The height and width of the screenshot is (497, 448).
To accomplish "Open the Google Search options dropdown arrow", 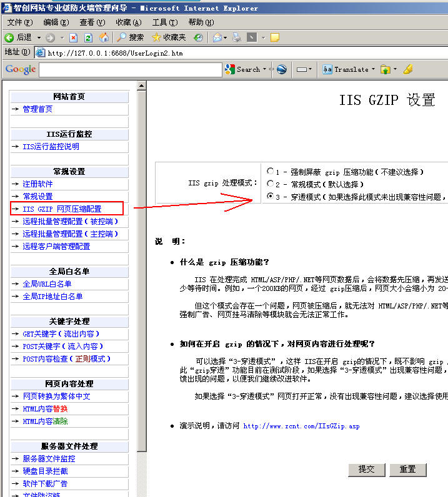I will coord(264,69).
